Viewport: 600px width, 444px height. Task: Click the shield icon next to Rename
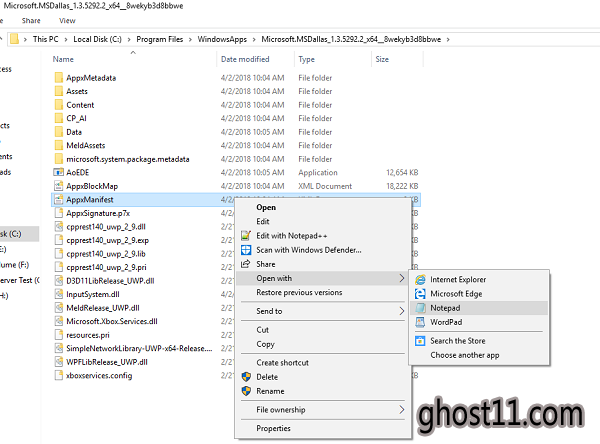point(246,391)
